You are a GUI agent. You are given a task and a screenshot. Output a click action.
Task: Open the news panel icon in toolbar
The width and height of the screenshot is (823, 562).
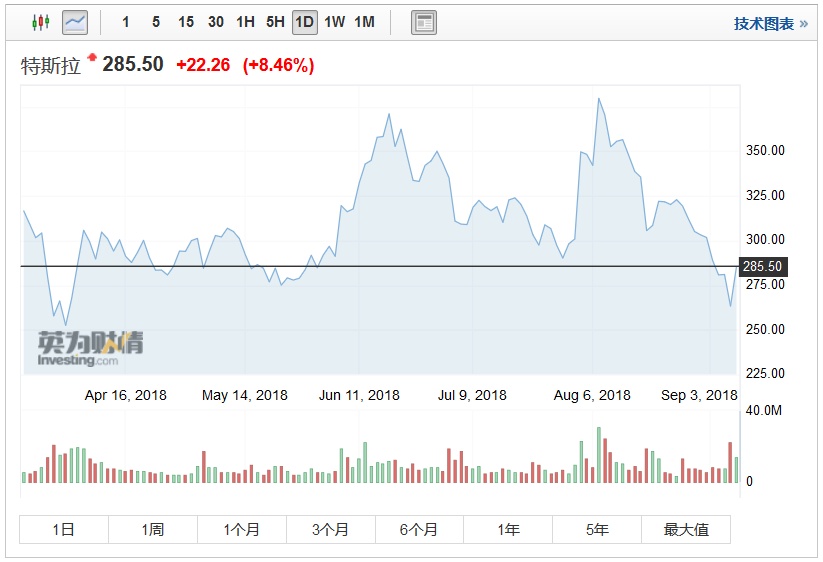pos(424,22)
